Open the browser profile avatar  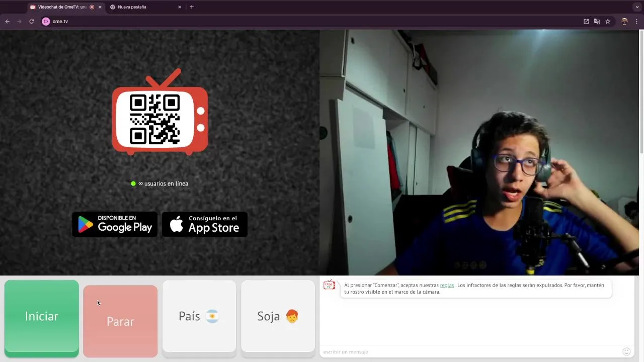coord(624,22)
